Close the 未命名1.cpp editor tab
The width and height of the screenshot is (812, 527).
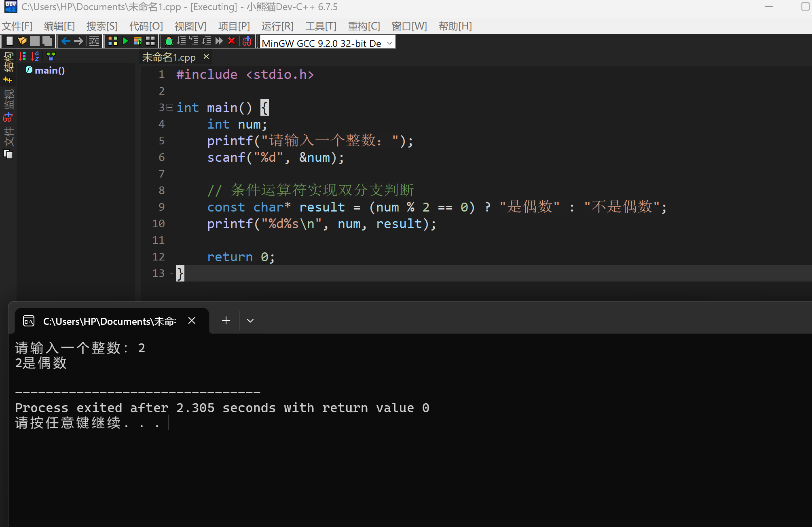[206, 57]
